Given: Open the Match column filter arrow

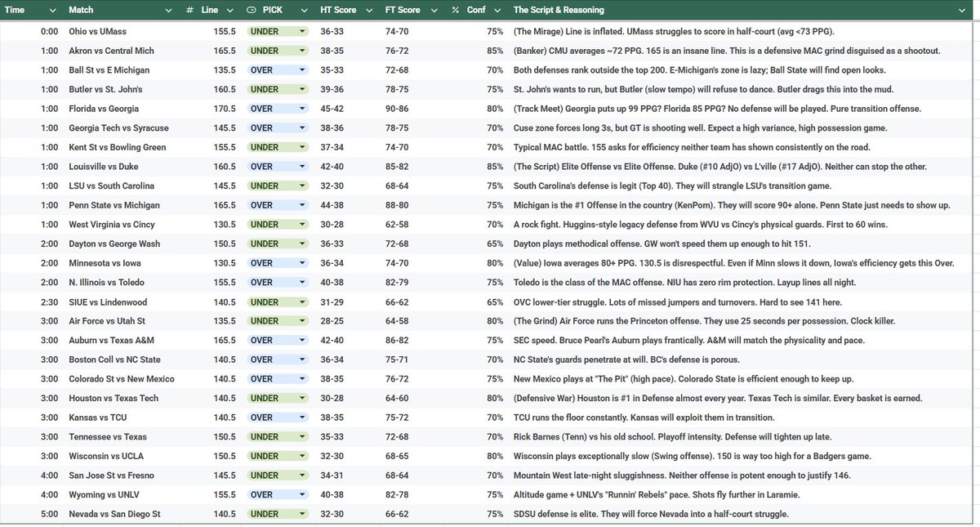Looking at the screenshot, I should pos(169,10).
